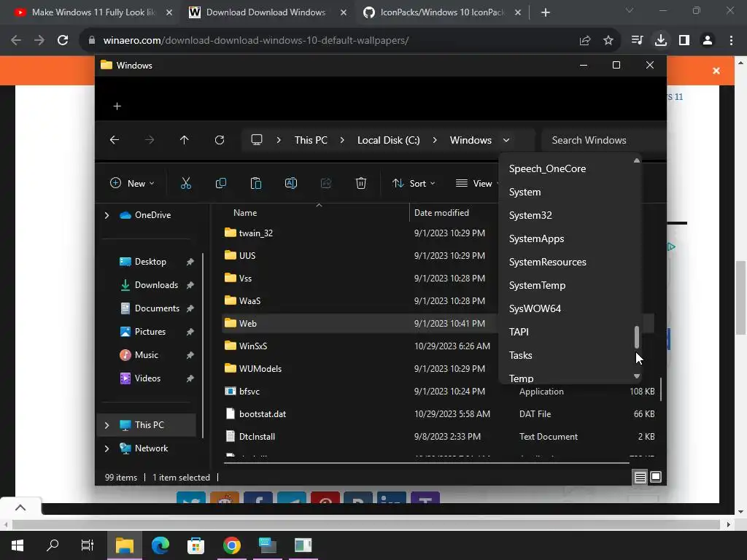
Task: Switch to the IconPacks GitHub tab
Action: point(441,12)
